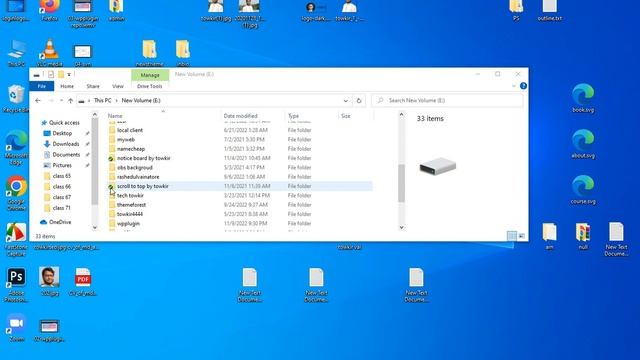
Task: Select course.svg file on desktop
Action: tap(583, 190)
